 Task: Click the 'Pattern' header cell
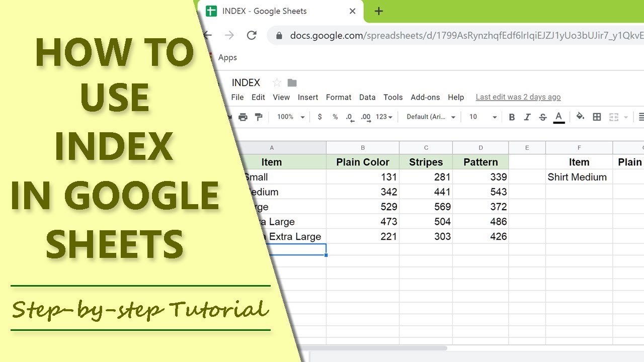(480, 162)
